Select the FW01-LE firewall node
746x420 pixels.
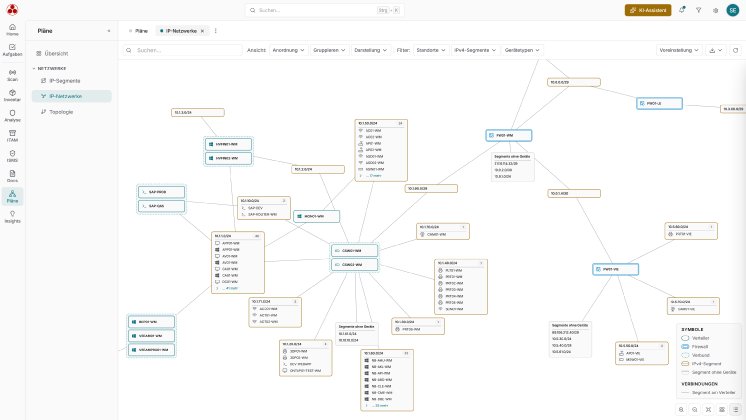click(659, 103)
